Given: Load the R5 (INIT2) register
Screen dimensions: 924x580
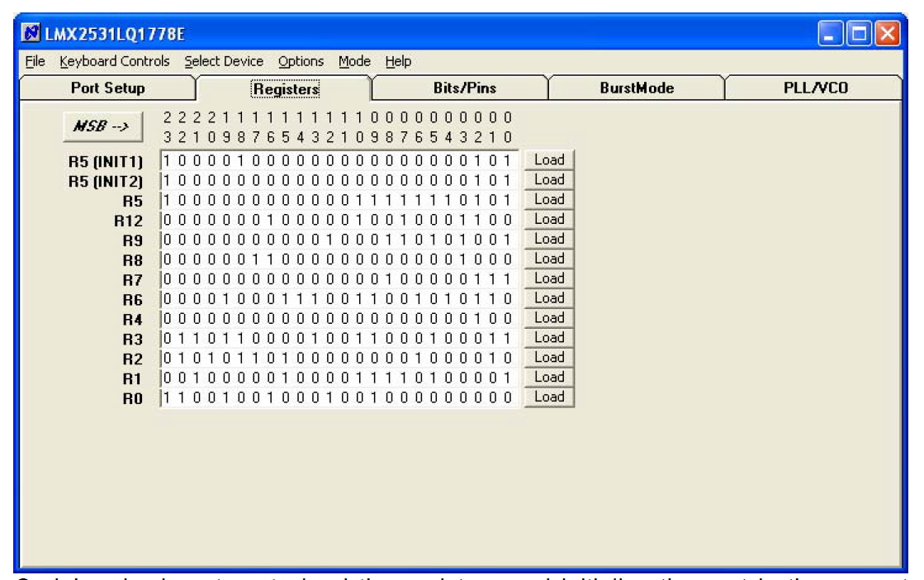Looking at the screenshot, I should (x=549, y=180).
